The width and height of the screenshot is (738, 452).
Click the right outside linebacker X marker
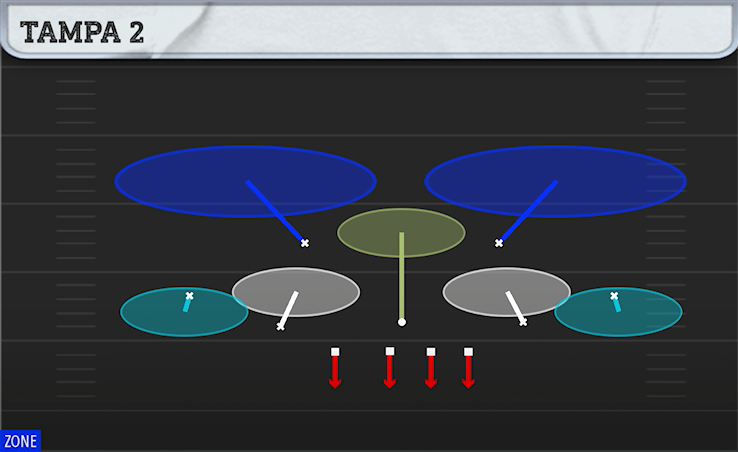tap(523, 323)
